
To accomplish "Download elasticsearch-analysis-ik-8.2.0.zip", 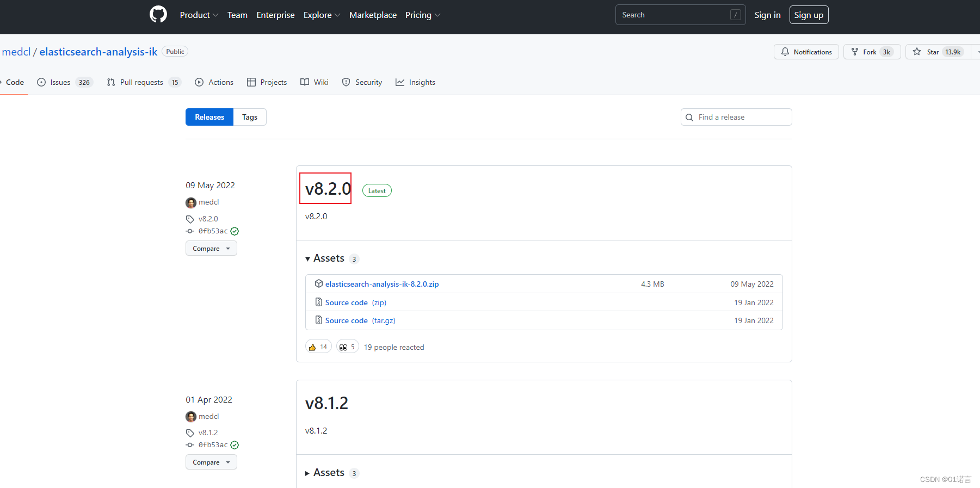I will coord(382,284).
